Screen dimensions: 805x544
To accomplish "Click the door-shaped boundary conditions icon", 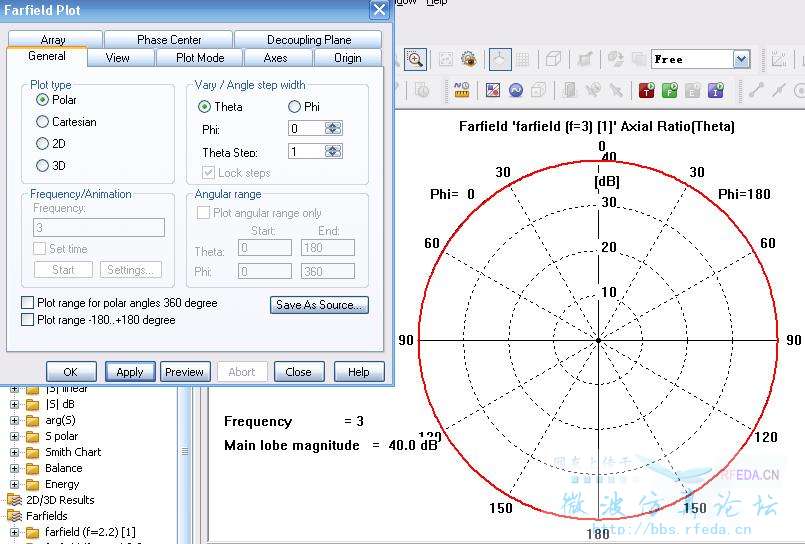I will point(569,91).
